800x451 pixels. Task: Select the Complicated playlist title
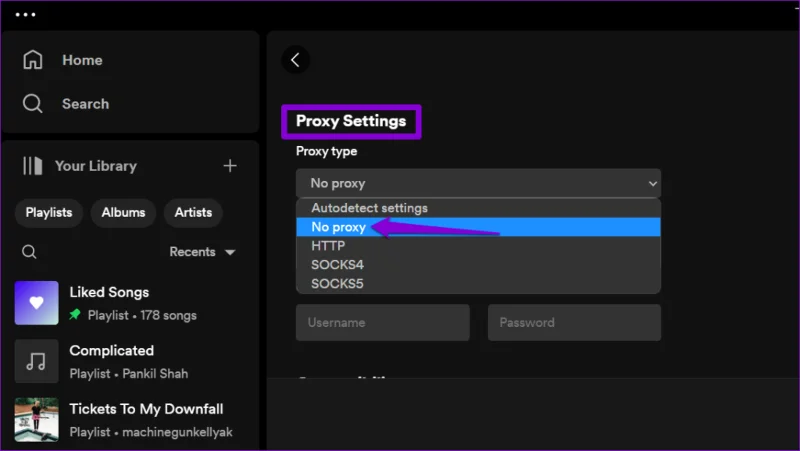(x=112, y=350)
